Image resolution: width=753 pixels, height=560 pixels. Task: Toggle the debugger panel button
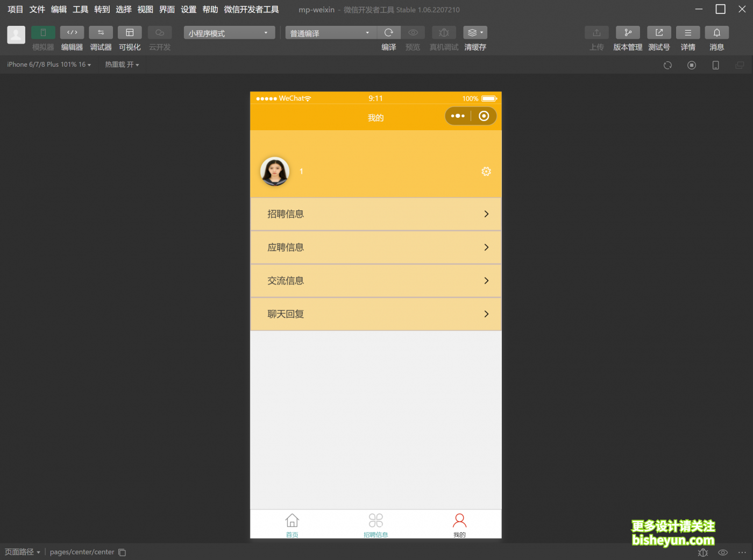pos(101,33)
